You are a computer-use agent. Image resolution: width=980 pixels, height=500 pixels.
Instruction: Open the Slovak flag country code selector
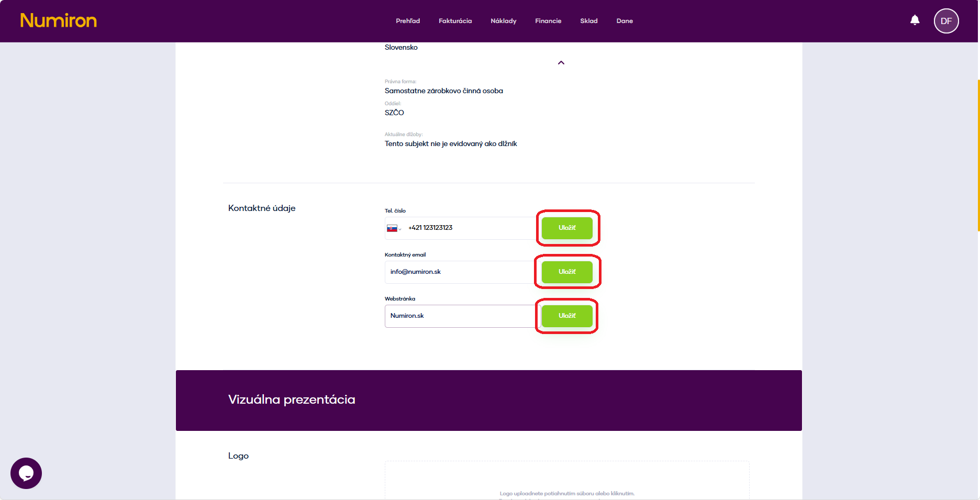coord(394,228)
